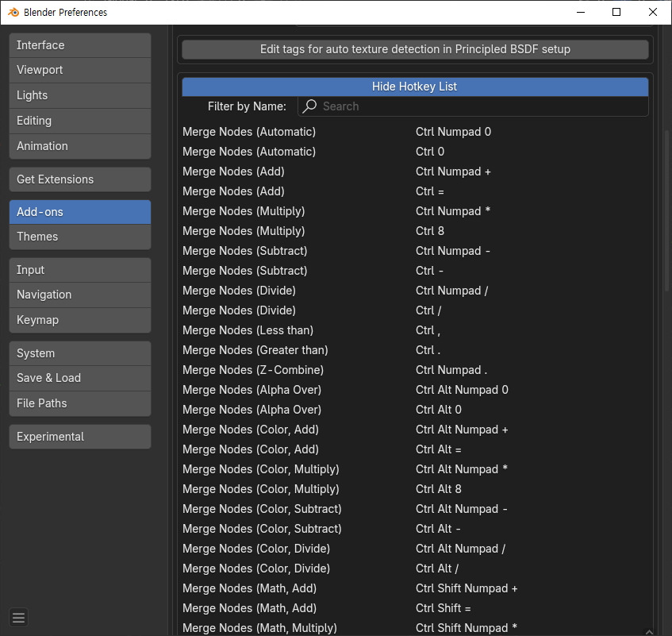Click Merge Nodes (Color, Subtract) with Ctrl Alt -
The image size is (672, 636).
click(262, 529)
